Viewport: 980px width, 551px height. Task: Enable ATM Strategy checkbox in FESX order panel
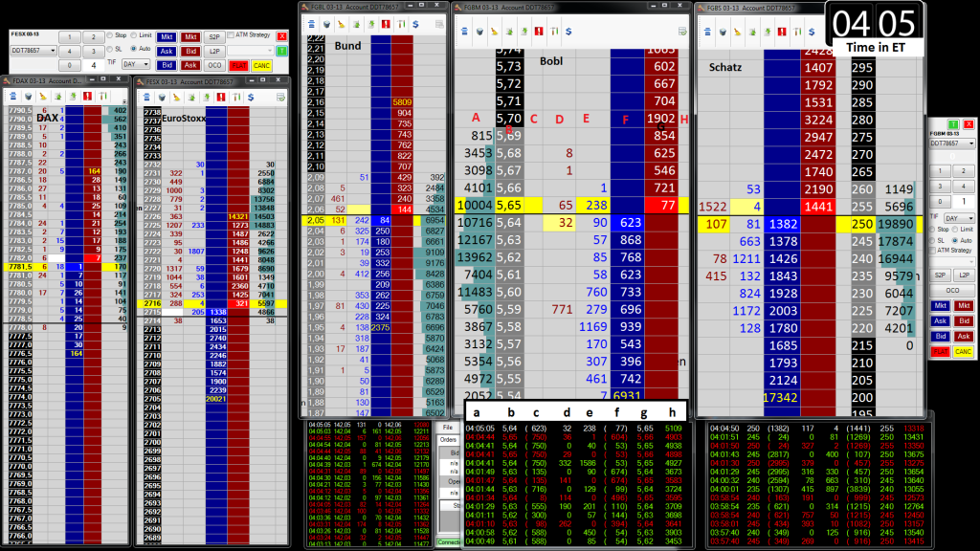231,35
